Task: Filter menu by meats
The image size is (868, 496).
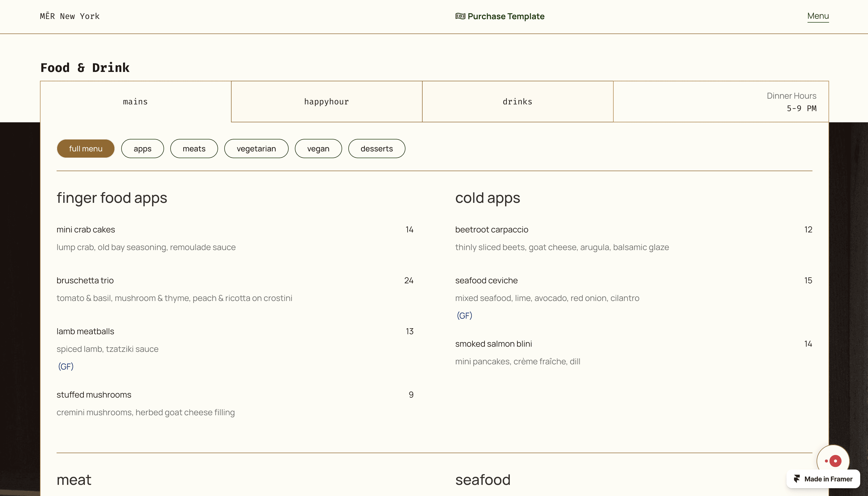Action: pyautogui.click(x=194, y=149)
